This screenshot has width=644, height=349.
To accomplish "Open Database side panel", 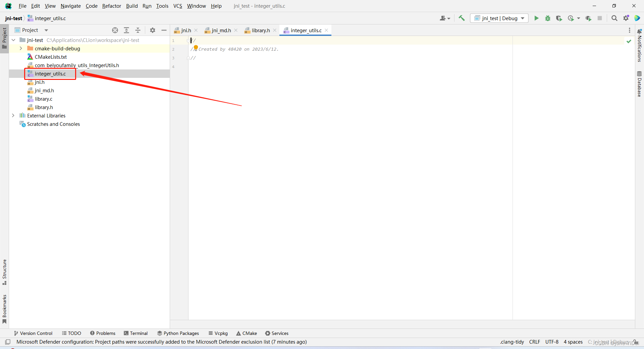I will pyautogui.click(x=639, y=84).
